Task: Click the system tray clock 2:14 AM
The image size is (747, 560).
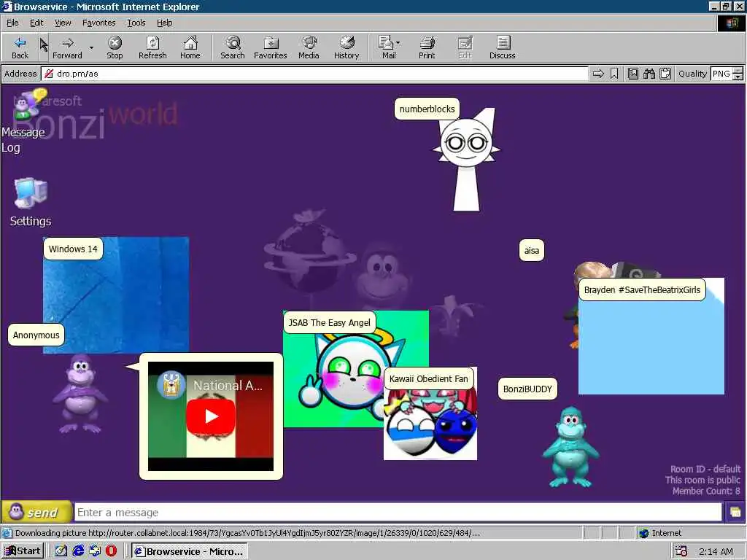Action: [716, 551]
